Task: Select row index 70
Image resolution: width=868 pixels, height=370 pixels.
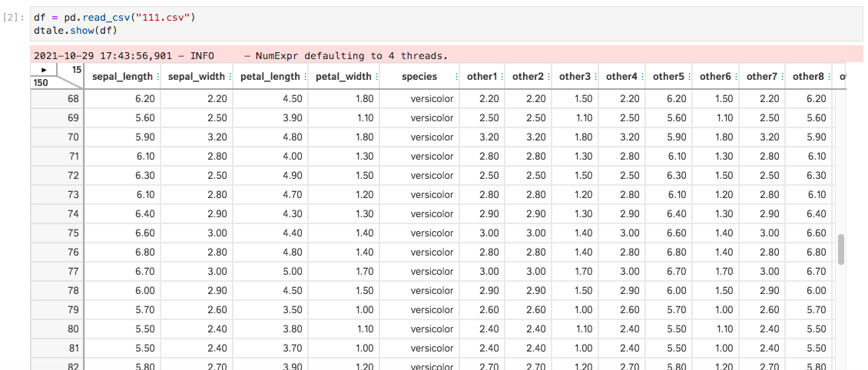Action: (57, 137)
